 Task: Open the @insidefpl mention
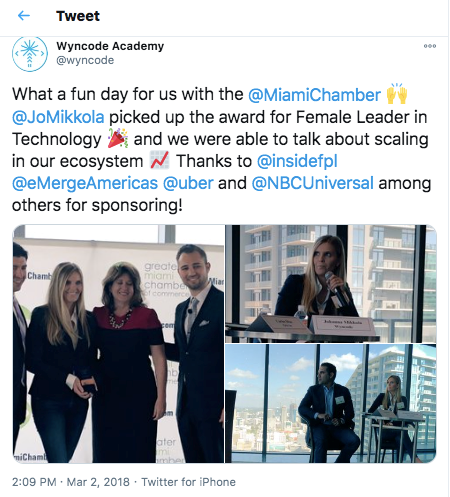(x=297, y=161)
